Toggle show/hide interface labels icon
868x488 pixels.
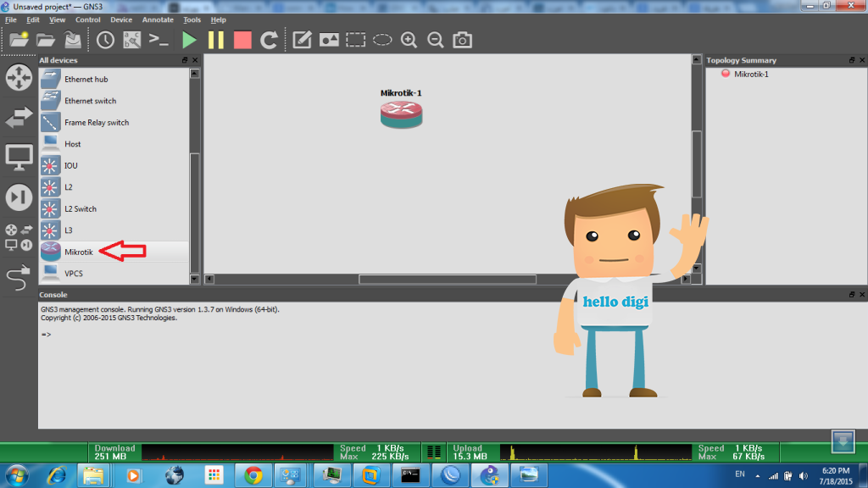pyautogui.click(x=131, y=40)
